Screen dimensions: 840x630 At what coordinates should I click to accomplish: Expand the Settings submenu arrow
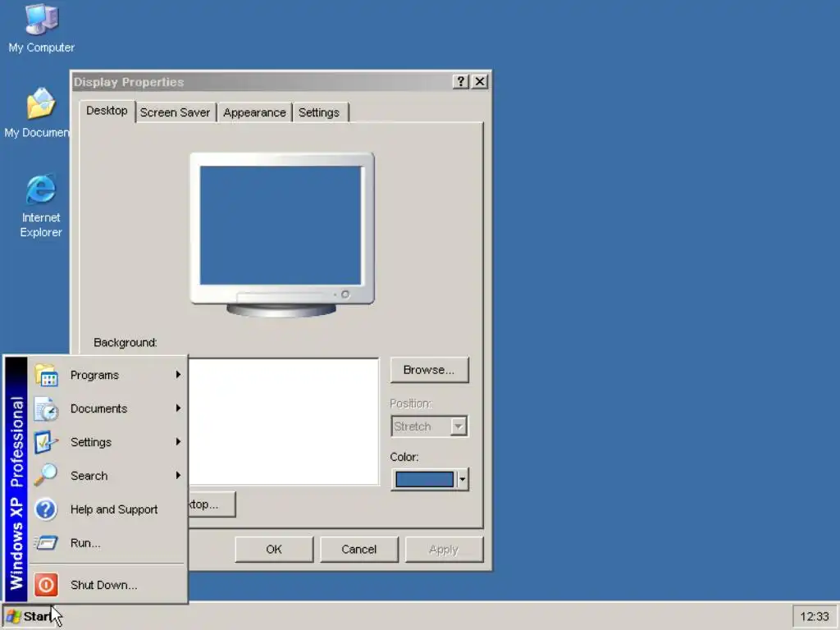click(178, 441)
